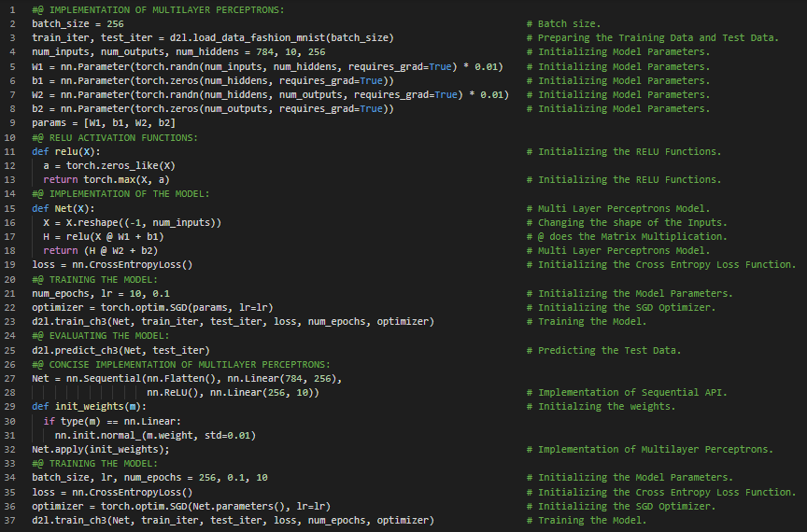Click line number 19 in the gutter

point(10,264)
